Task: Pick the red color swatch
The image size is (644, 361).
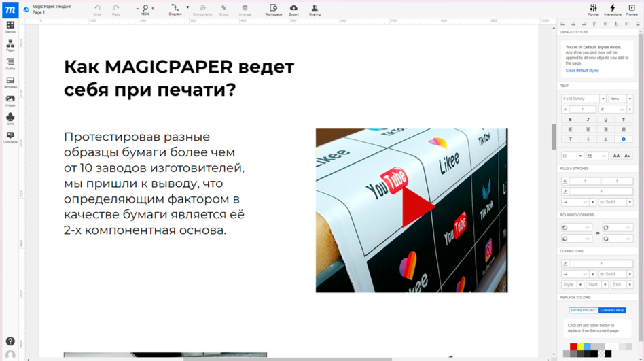Action: click(573, 347)
